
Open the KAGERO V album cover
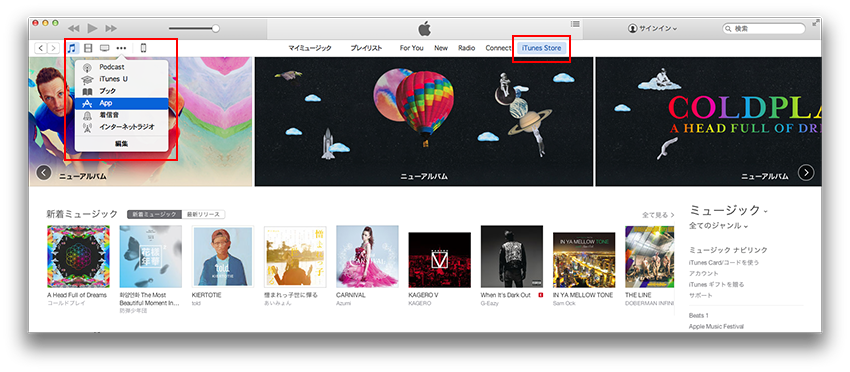(440, 260)
